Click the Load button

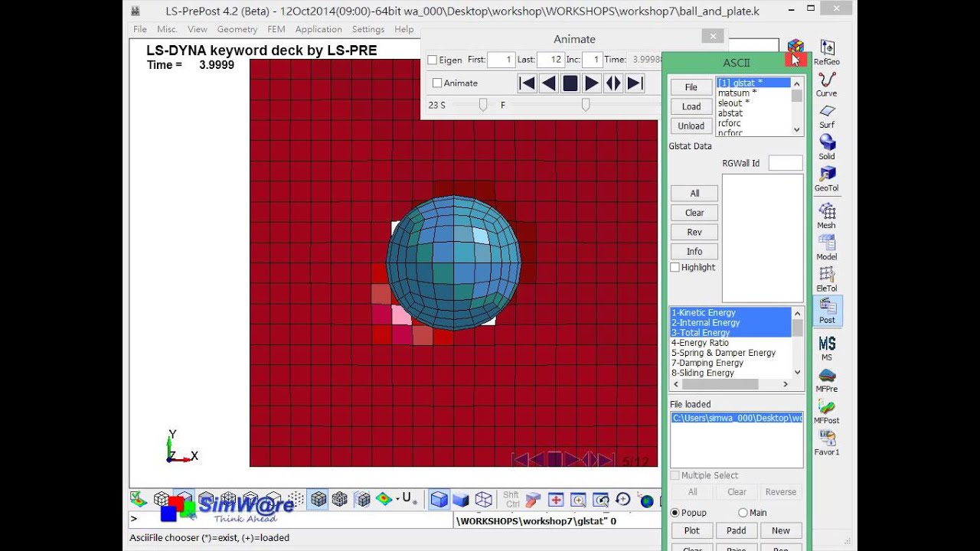[691, 106]
